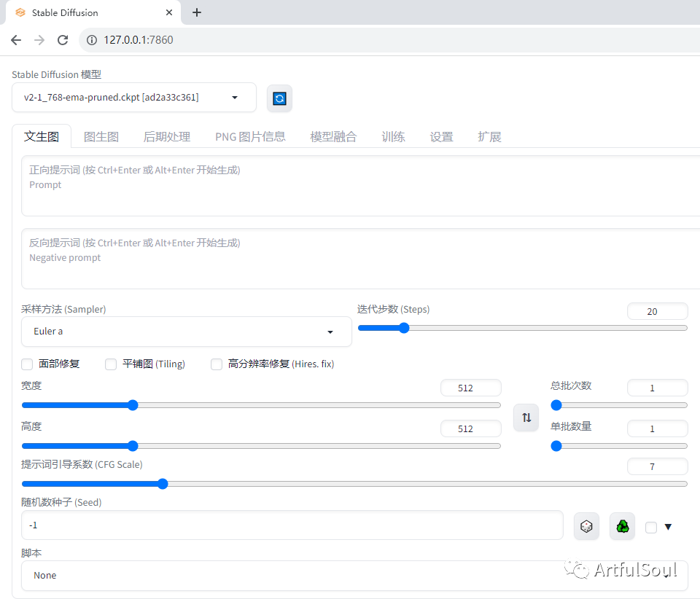The width and height of the screenshot is (700, 599).
Task: Reload the current browser page
Action: click(63, 40)
